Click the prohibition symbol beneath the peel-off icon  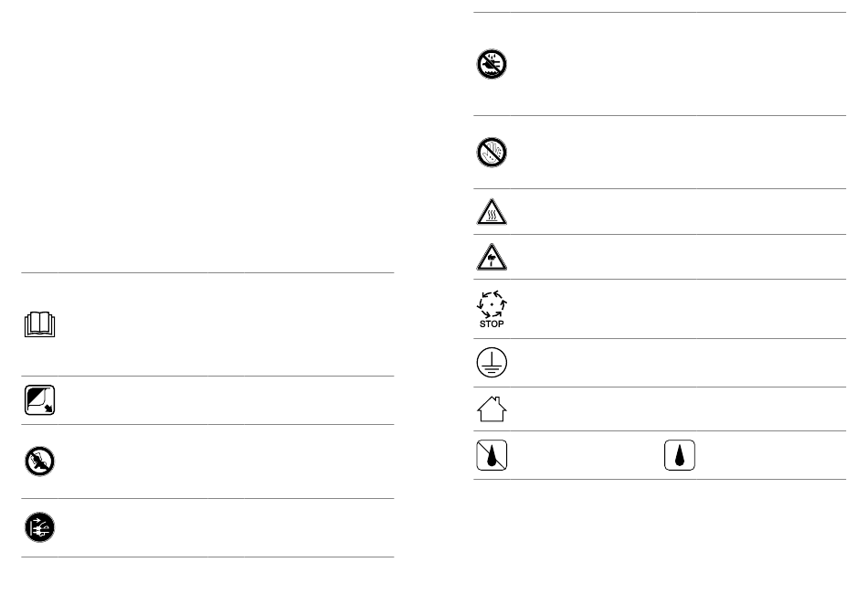pos(40,462)
